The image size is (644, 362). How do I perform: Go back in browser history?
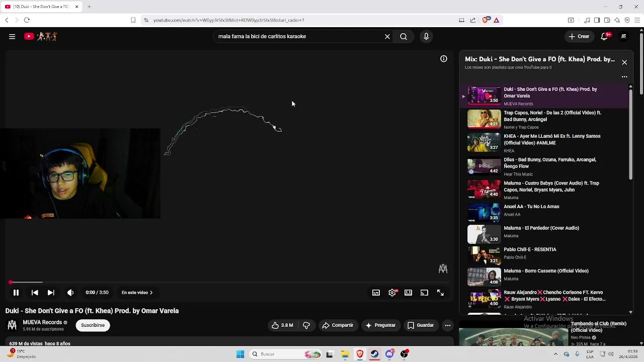(x=7, y=20)
